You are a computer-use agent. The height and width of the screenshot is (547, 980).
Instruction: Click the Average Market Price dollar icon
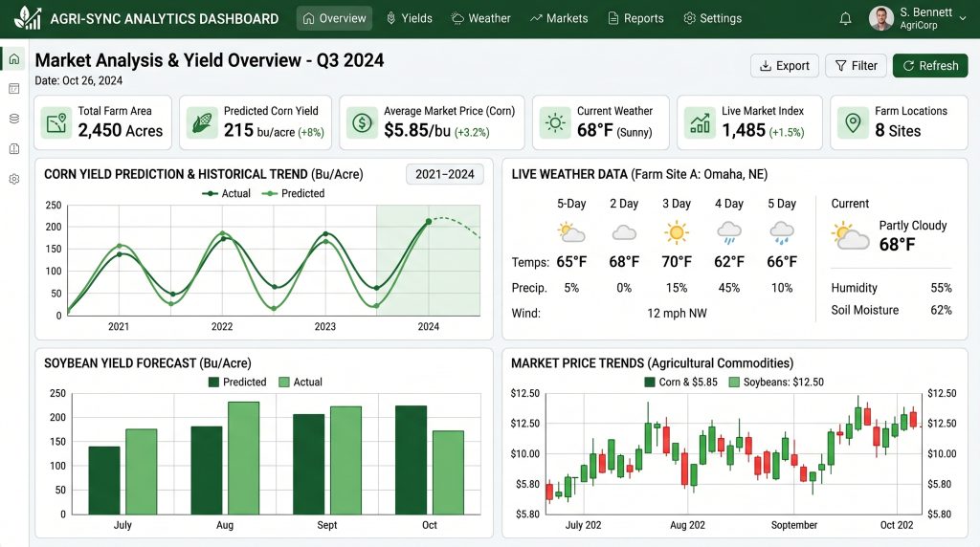tap(362, 122)
